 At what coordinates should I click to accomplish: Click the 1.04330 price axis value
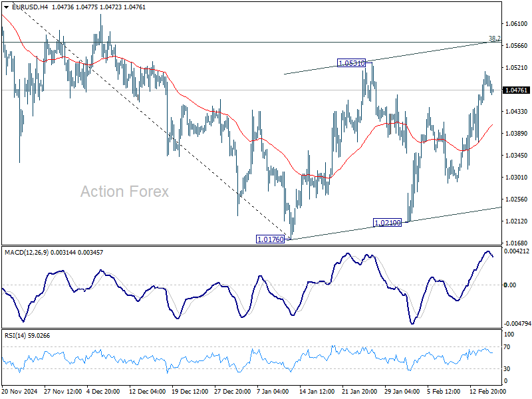pyautogui.click(x=517, y=111)
